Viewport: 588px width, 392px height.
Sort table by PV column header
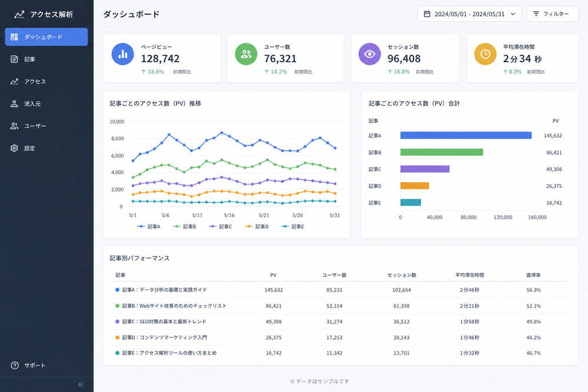pyautogui.click(x=273, y=275)
